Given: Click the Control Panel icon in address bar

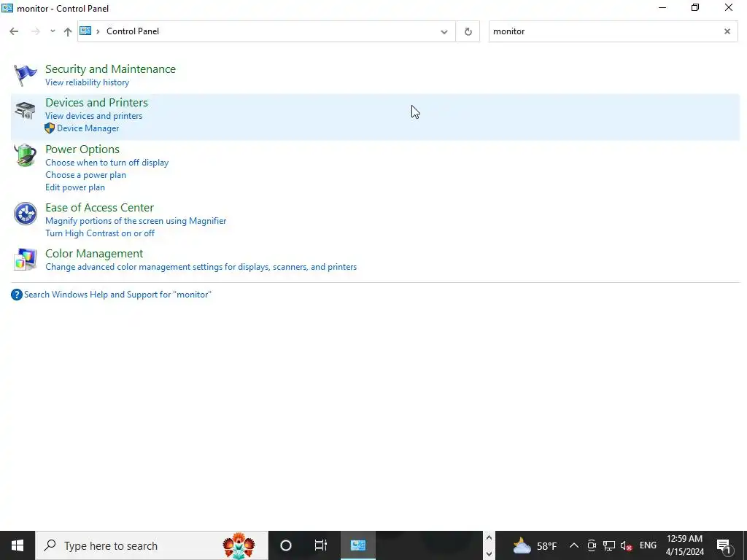Looking at the screenshot, I should pos(85,31).
